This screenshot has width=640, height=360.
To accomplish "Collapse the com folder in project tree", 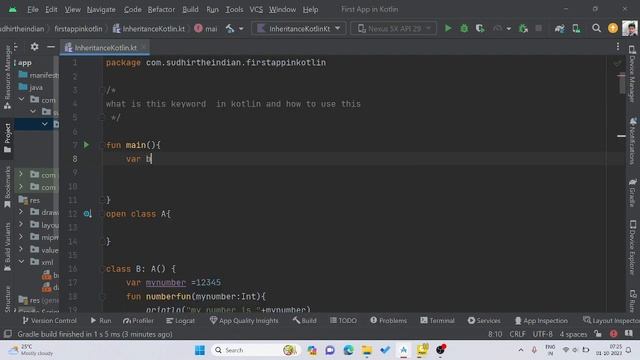I will pos(21,99).
